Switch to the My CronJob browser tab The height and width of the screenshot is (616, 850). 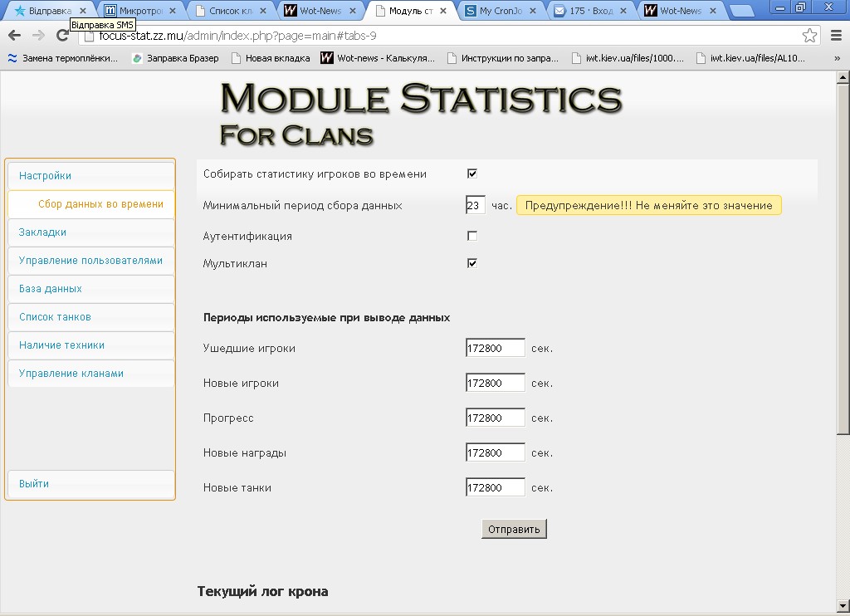501,11
